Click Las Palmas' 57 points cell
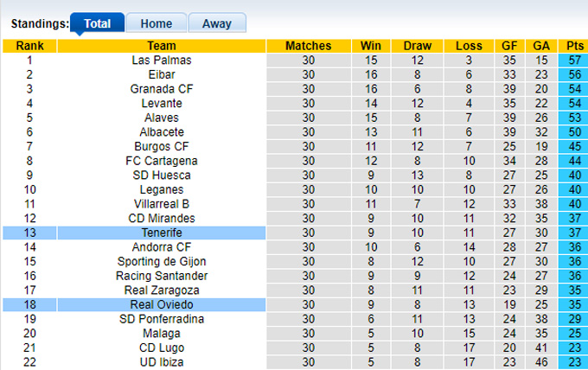The width and height of the screenshot is (588, 370). (x=572, y=61)
